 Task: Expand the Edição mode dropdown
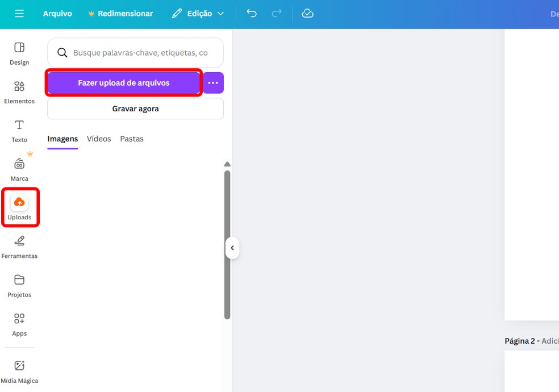pos(198,14)
